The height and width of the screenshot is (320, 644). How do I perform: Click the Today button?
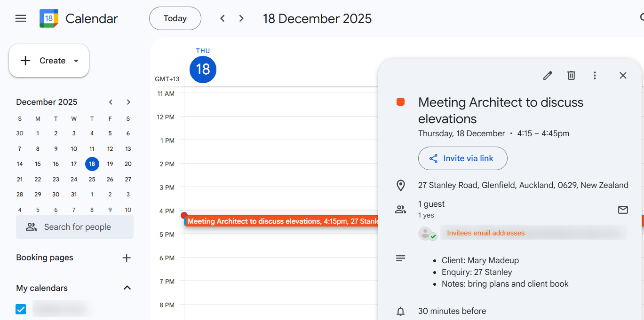(175, 18)
